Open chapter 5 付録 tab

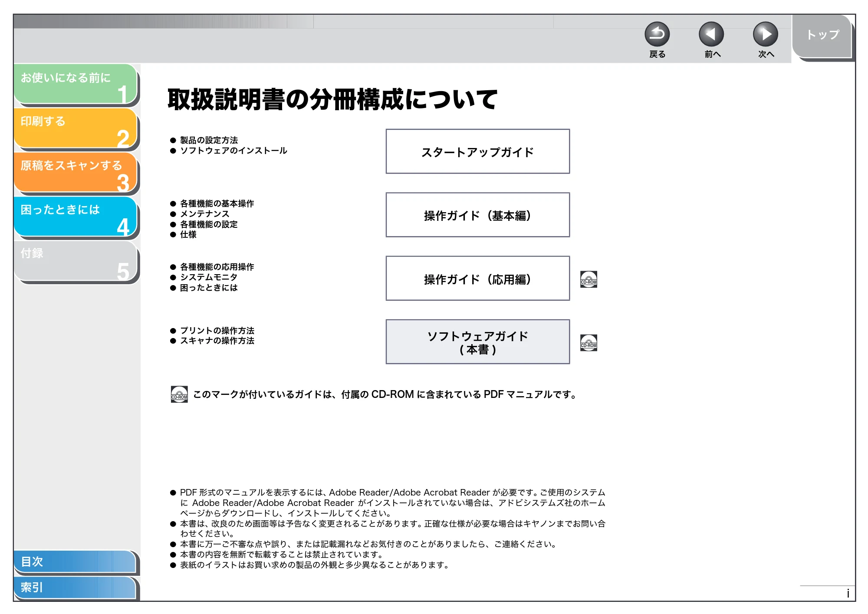[x=76, y=261]
